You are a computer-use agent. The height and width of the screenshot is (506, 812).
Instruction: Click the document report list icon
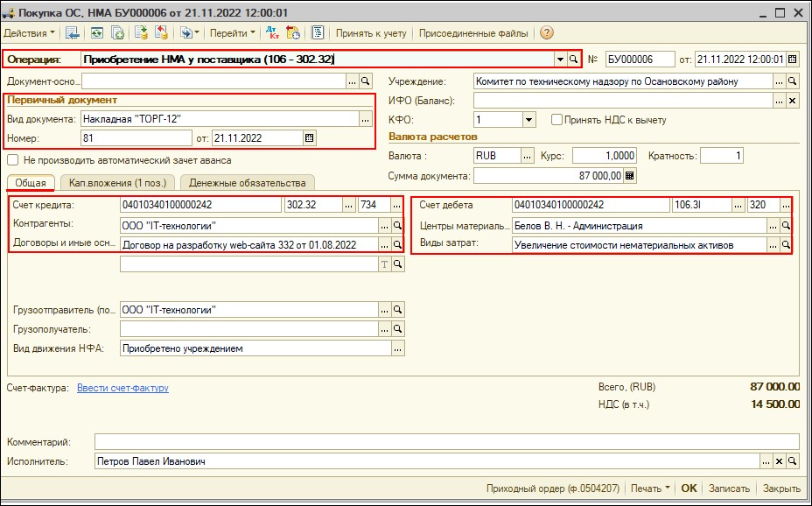(x=318, y=33)
